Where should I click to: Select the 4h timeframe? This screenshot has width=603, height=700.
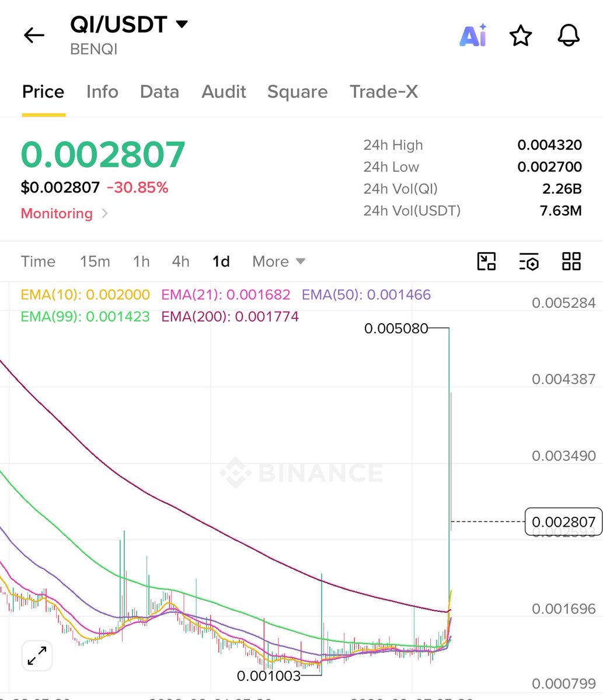[x=180, y=261]
